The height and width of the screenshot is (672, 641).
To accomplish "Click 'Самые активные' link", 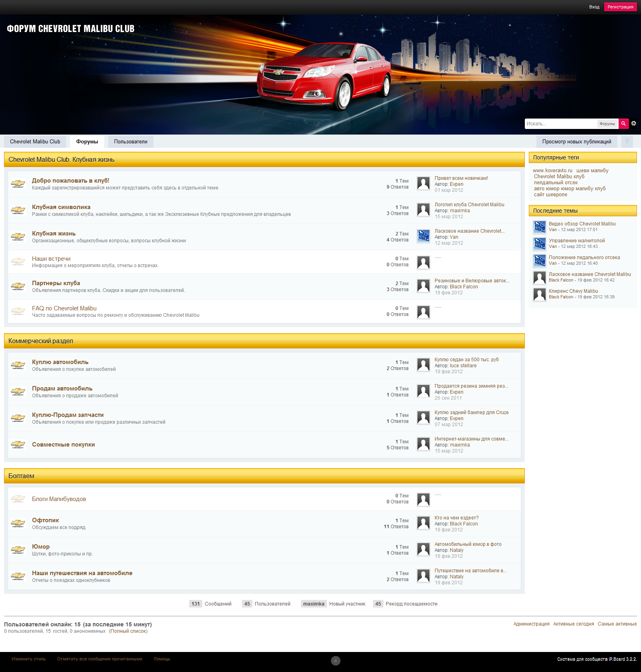I will tap(617, 624).
